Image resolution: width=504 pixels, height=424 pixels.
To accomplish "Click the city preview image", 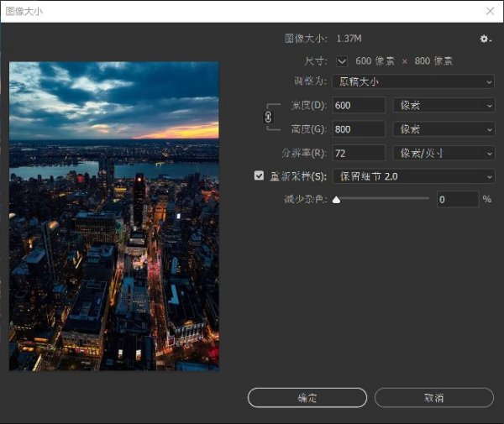I will pyautogui.click(x=114, y=216).
